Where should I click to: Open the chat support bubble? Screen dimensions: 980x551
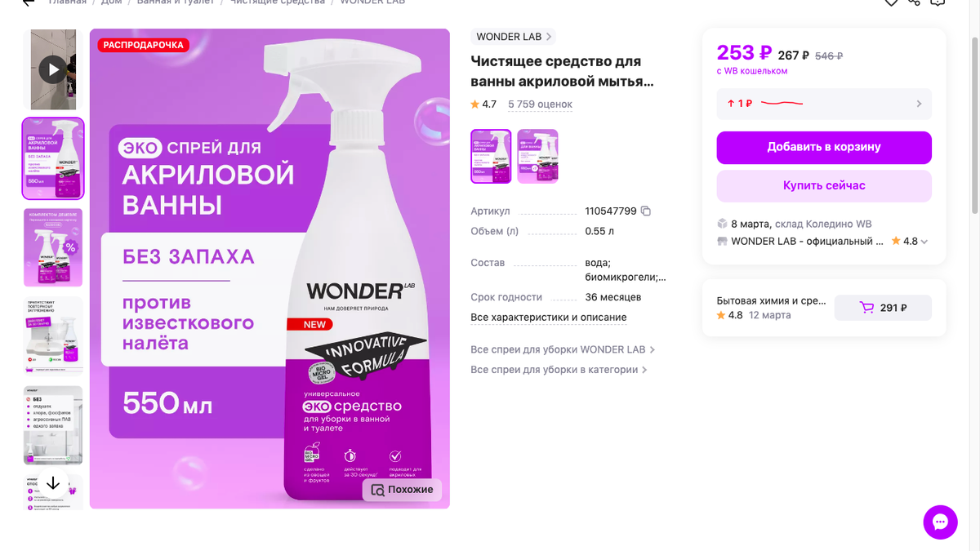point(940,522)
